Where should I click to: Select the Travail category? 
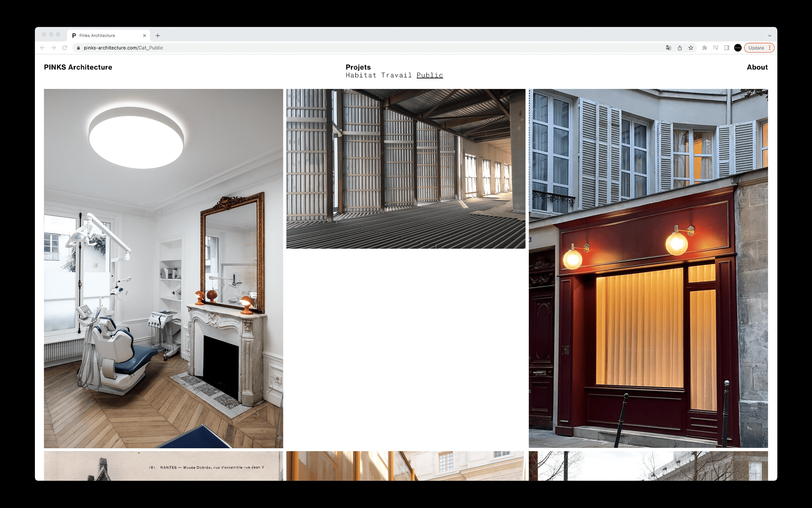tap(396, 75)
